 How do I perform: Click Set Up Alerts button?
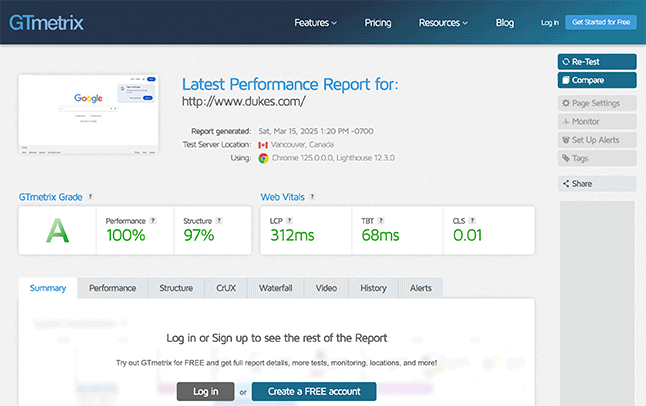point(597,140)
